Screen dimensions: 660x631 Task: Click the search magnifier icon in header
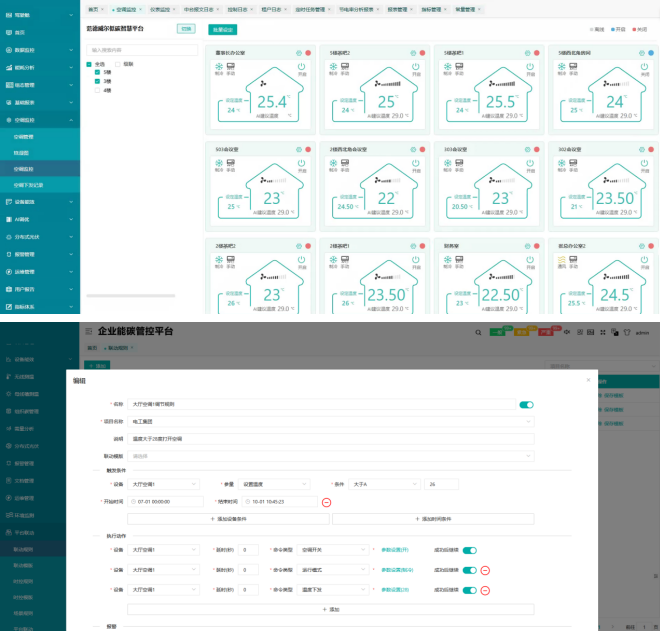(478, 332)
